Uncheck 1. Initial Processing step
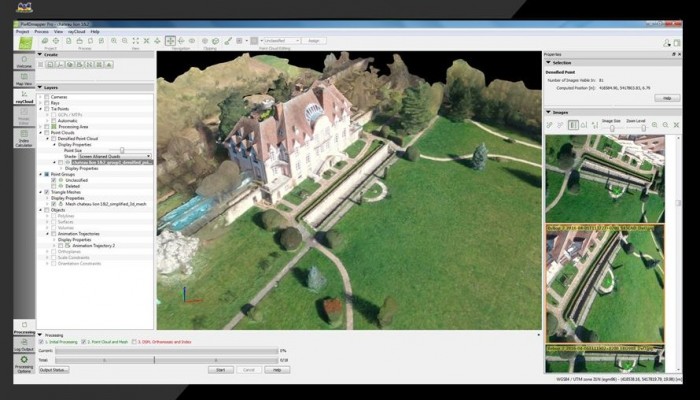This screenshot has width=700, height=400. click(42, 342)
